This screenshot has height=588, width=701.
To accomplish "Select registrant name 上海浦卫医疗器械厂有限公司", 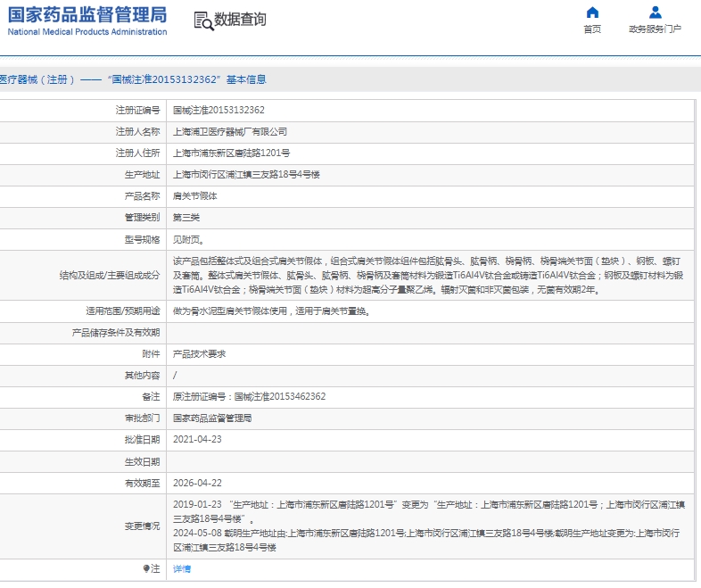I will click(x=230, y=131).
